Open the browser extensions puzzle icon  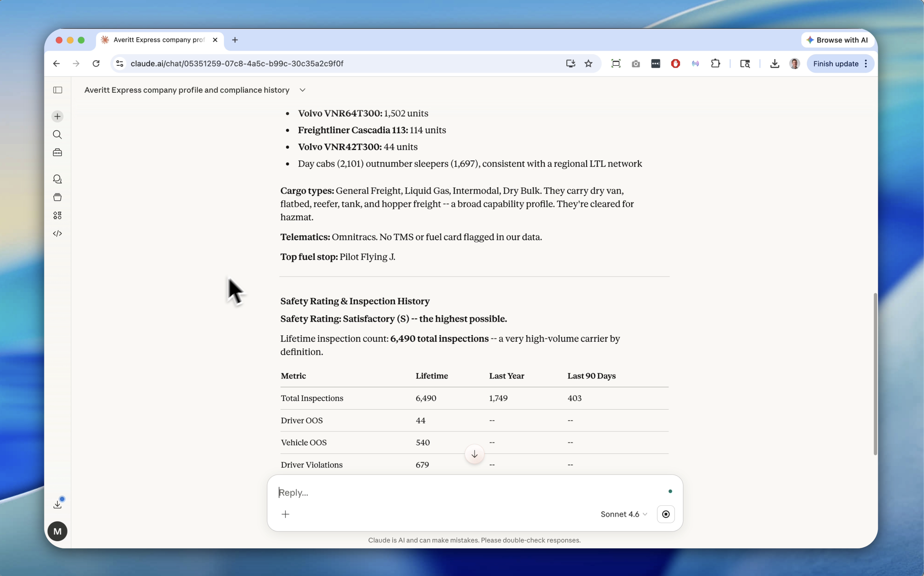715,63
